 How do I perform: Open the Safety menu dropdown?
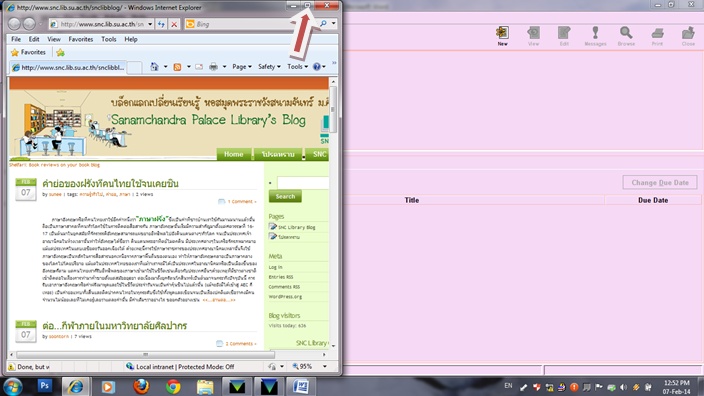(269, 66)
